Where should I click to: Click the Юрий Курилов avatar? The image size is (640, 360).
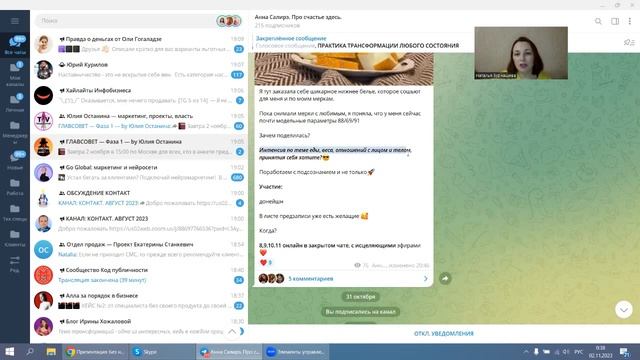43,70
